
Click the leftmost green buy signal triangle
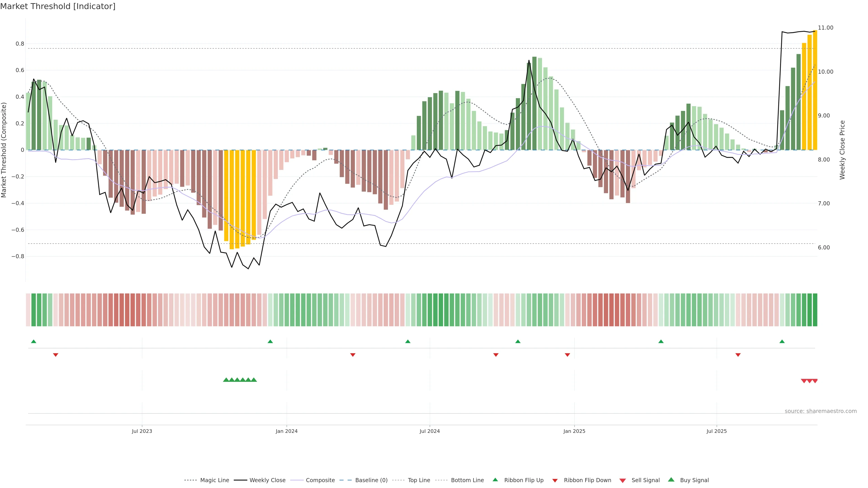tap(226, 380)
